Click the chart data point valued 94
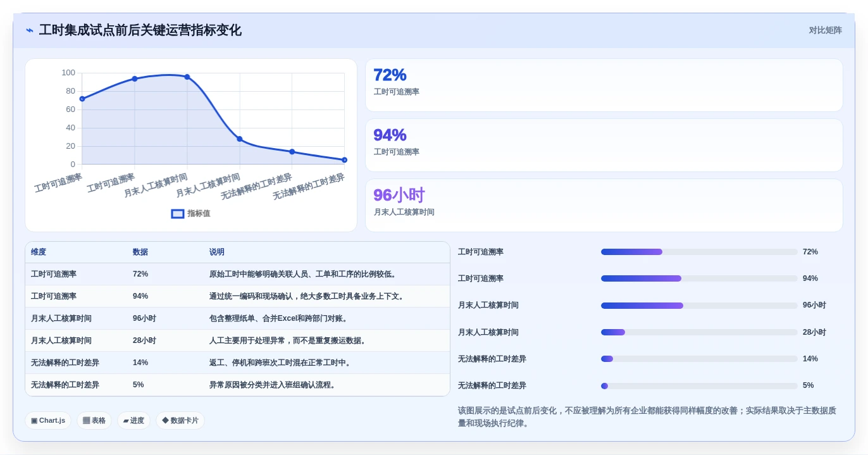The image size is (868, 455). 135,78
